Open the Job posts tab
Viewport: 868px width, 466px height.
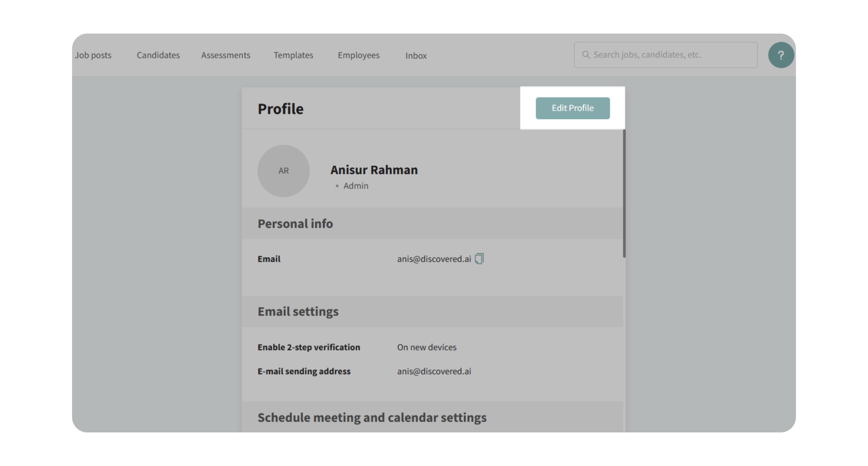coord(93,55)
